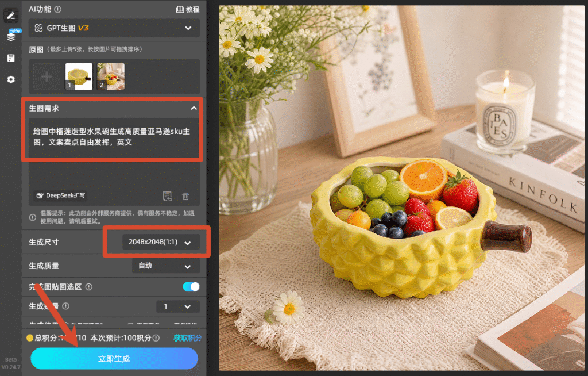Screen dimensions: 588x376
Task: Open the 2048x2048(1:1) size dropdown
Action: (x=161, y=242)
